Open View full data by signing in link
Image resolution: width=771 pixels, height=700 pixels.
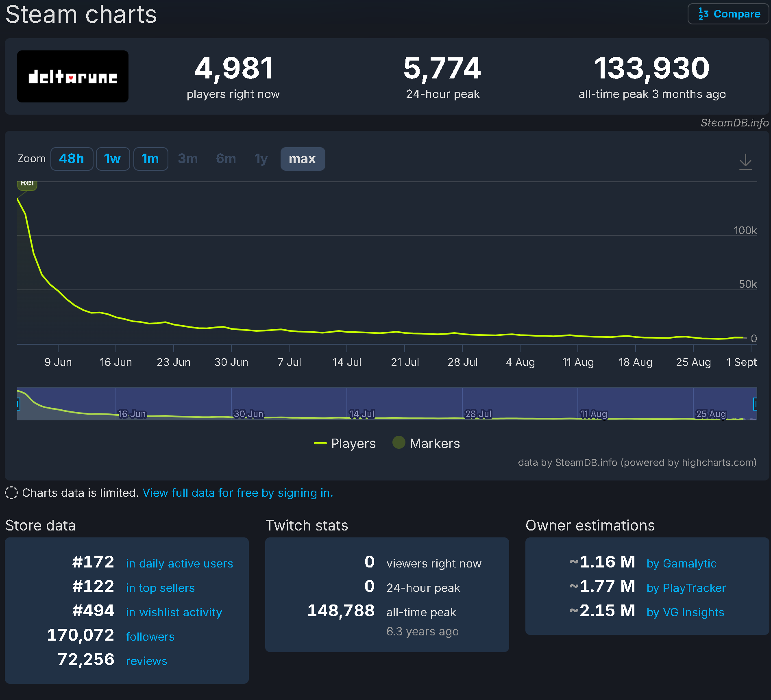238,493
